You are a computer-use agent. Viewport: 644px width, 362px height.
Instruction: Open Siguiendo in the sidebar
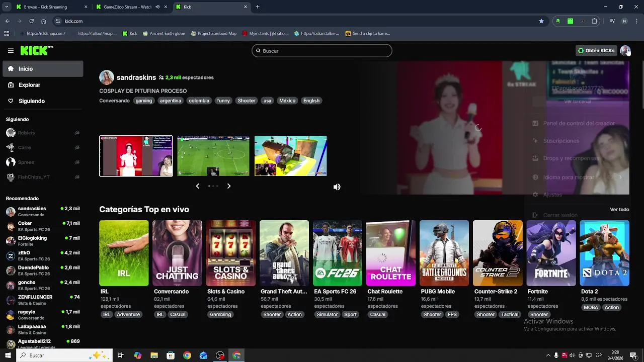[x=43, y=101]
